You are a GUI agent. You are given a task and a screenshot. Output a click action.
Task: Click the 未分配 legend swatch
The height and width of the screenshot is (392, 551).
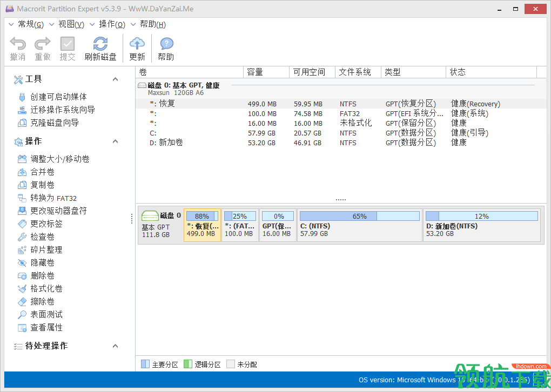tap(231, 364)
